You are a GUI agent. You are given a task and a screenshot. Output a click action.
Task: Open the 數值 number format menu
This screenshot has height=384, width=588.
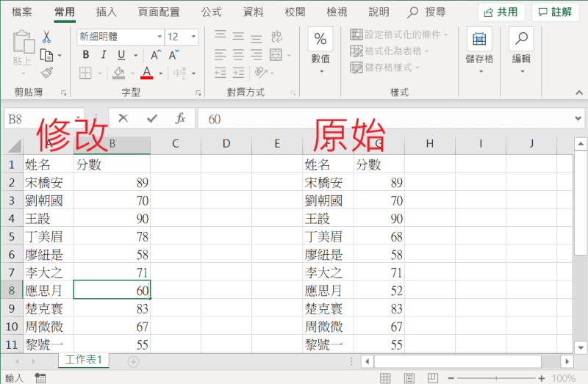(x=320, y=51)
